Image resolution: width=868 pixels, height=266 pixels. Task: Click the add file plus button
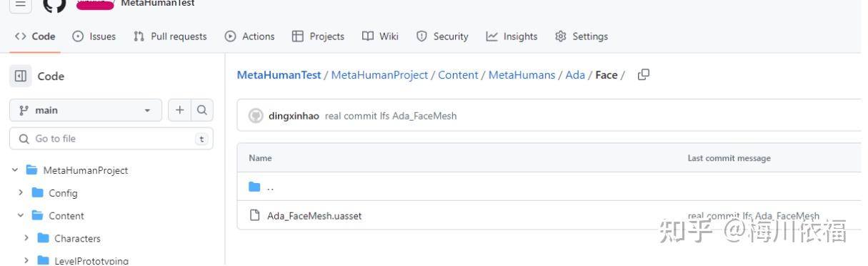(179, 110)
